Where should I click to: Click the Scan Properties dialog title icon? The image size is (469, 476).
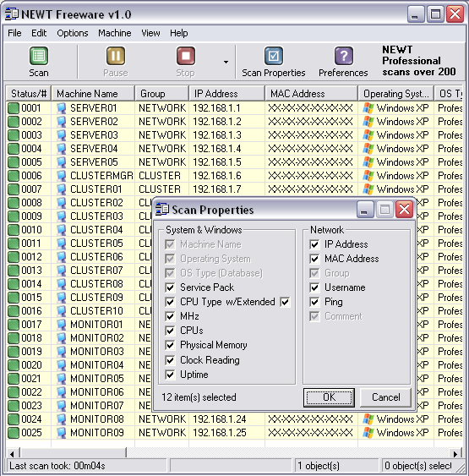162,210
